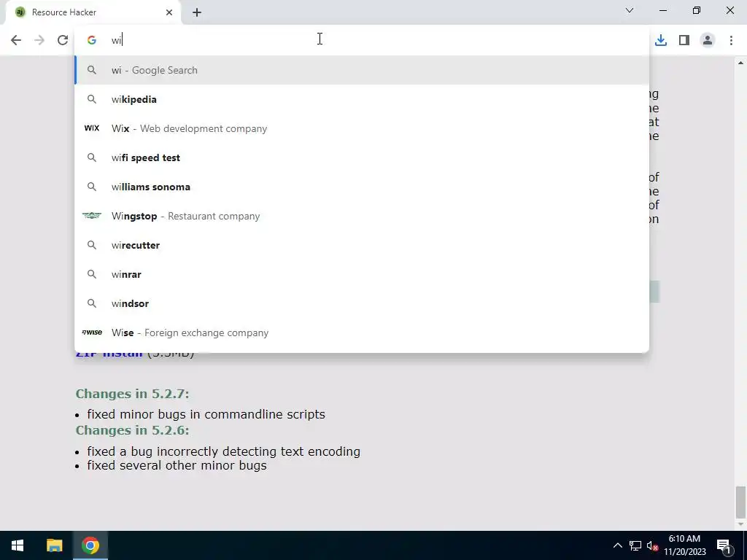Open the Windows Start menu

coord(18,545)
